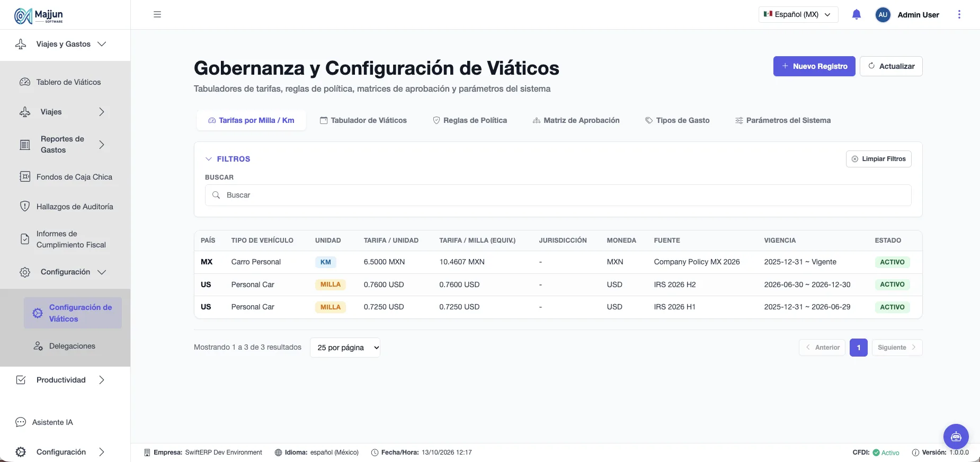Image resolution: width=980 pixels, height=462 pixels.
Task: Click the Delegaciones person icon
Action: click(x=38, y=346)
